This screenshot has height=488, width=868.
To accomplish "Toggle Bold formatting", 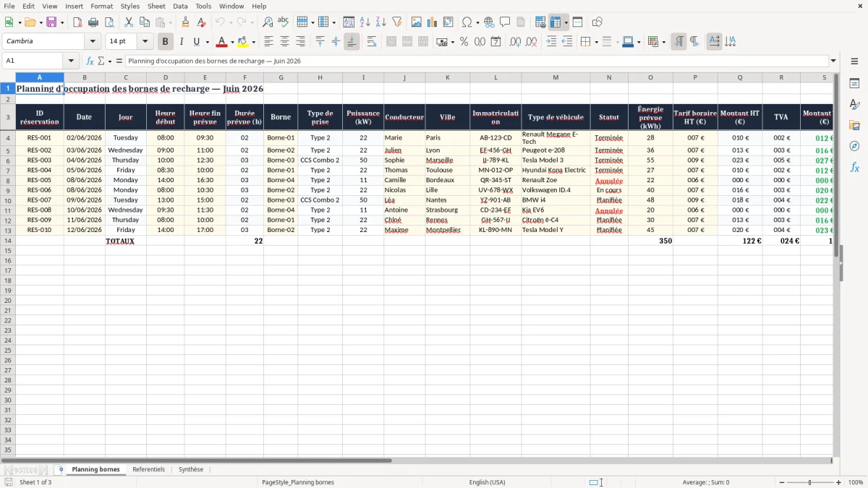I will [x=165, y=42].
